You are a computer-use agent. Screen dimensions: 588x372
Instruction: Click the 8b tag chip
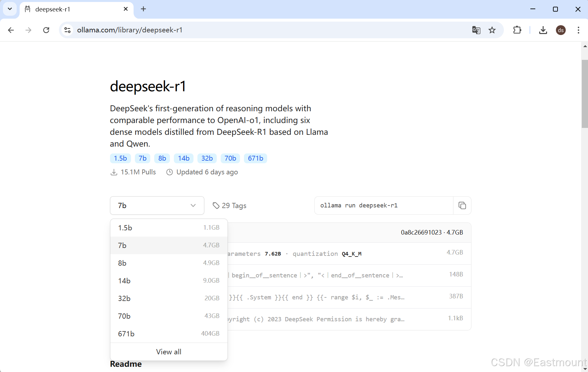pos(162,158)
